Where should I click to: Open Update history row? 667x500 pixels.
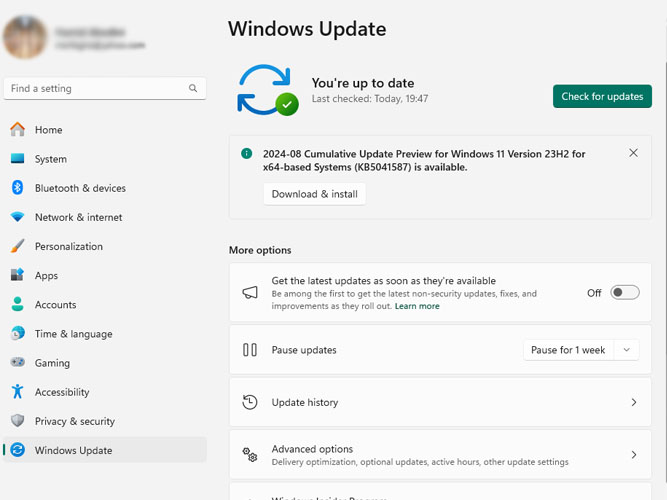(440, 402)
